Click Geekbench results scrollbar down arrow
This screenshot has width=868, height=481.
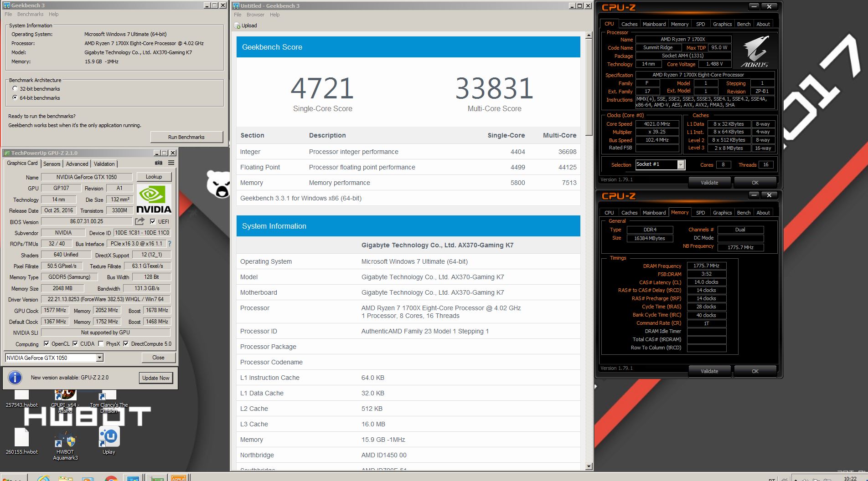pyautogui.click(x=589, y=466)
